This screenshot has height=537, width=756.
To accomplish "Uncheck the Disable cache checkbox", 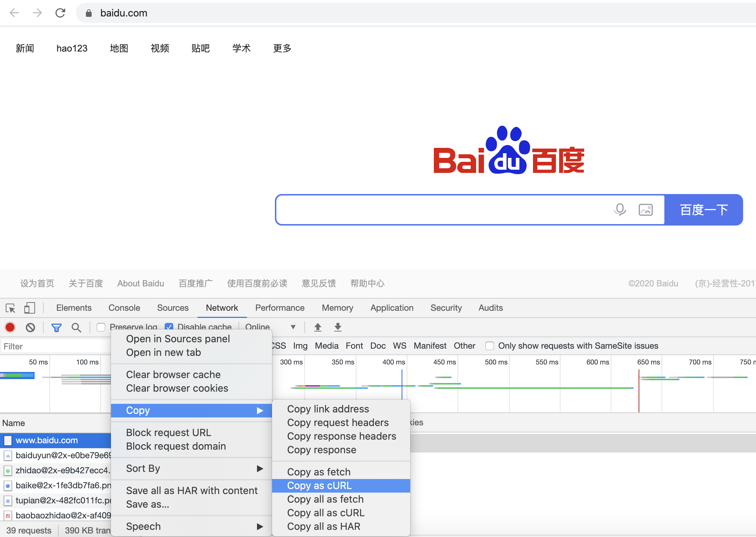I will click(169, 327).
